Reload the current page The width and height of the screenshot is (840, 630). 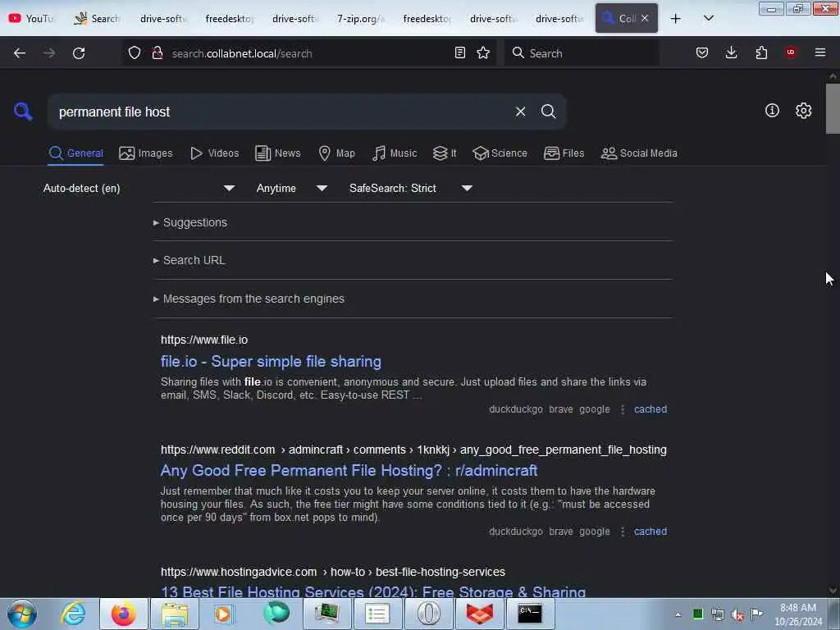(79, 53)
